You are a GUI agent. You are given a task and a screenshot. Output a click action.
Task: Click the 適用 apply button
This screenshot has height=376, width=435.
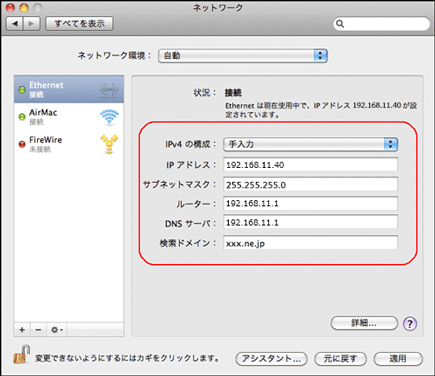pyautogui.click(x=398, y=359)
